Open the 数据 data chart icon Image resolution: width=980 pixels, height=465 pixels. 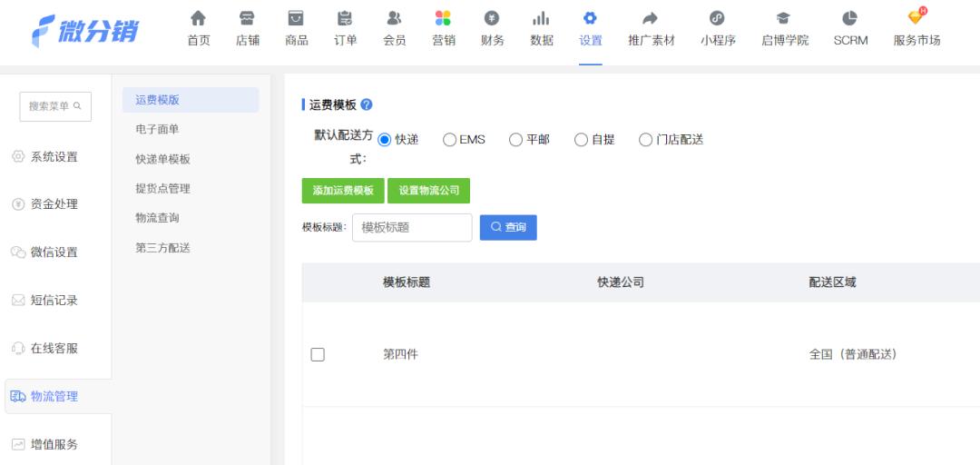tap(541, 18)
